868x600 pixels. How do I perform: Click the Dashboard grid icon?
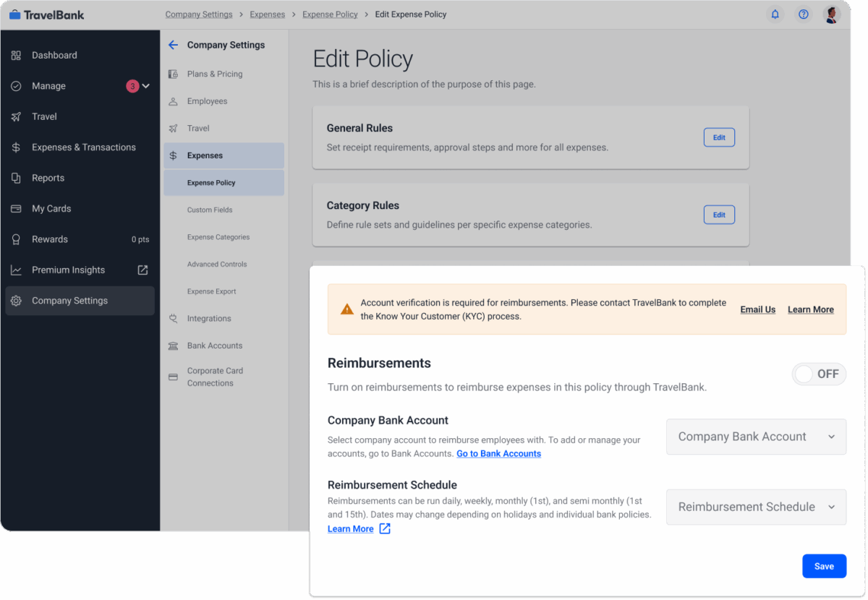pos(16,56)
